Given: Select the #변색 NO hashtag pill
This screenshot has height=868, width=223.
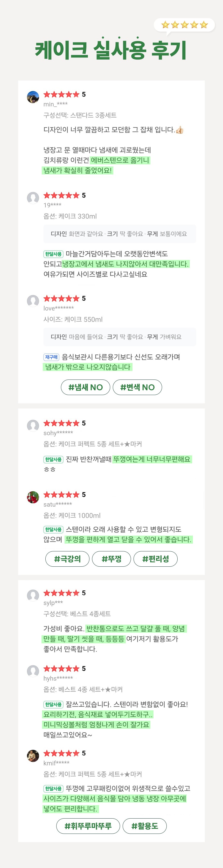Looking at the screenshot, I should pyautogui.click(x=137, y=387).
